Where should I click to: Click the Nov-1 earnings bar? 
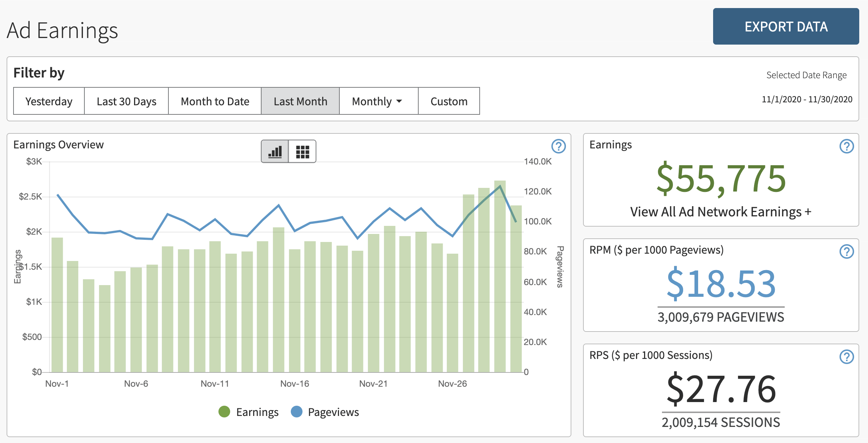57,305
